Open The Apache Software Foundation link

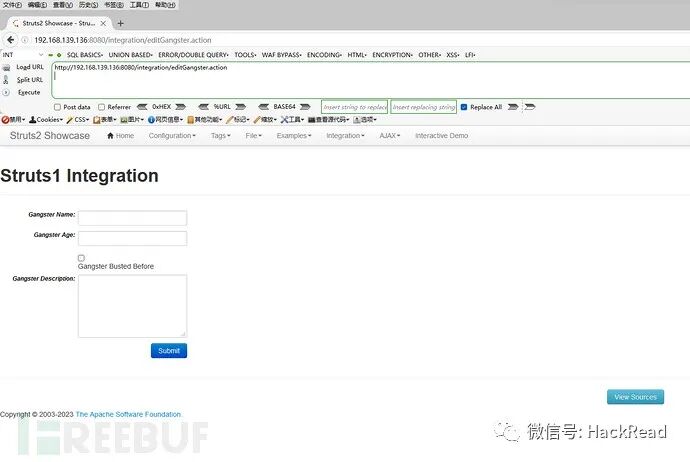[128, 414]
